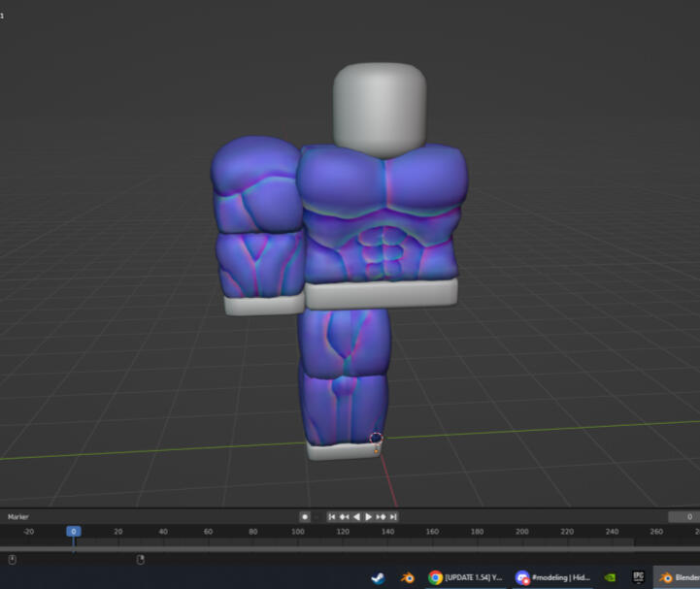
Task: Play the animation forward
Action: 369,517
